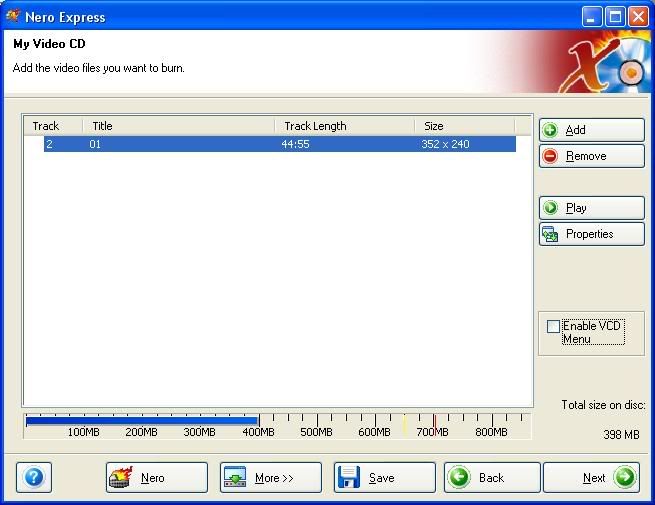Click the Remove button label
Screen dimensions: 655x505
pyautogui.click(x=586, y=156)
